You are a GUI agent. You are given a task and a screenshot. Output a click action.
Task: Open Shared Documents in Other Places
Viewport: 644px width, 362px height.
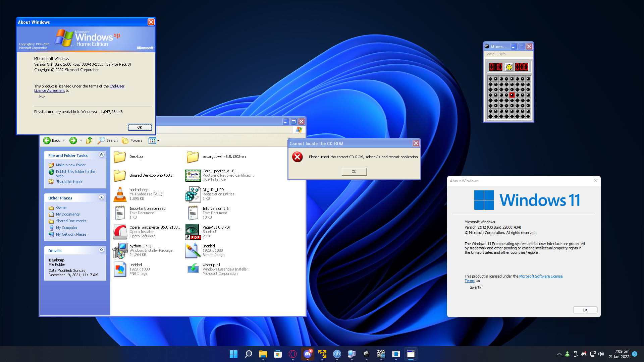71,221
